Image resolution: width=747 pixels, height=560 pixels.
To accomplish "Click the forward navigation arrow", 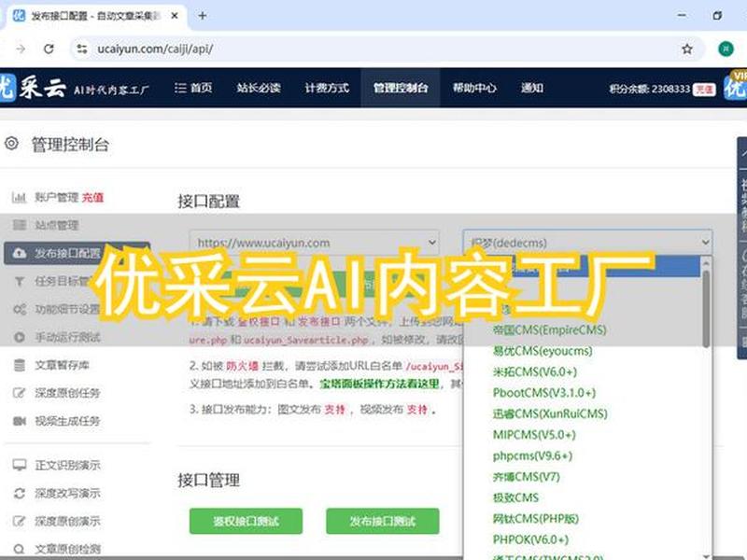I will 21,49.
